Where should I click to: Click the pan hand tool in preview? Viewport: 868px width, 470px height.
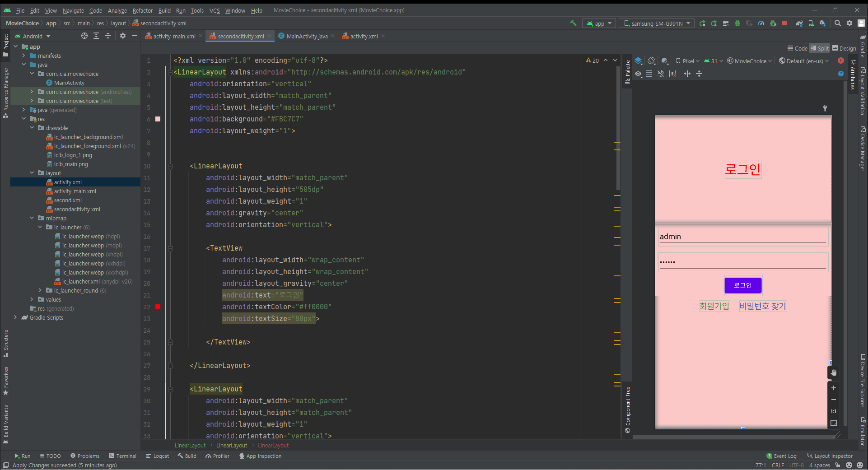point(834,372)
